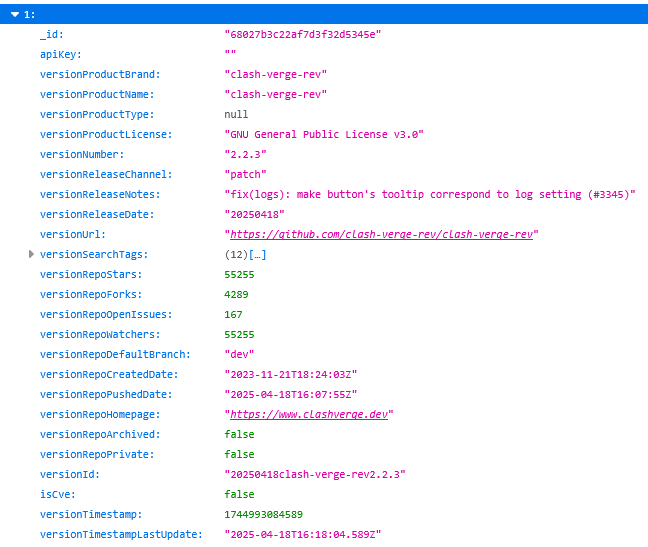Select the timestamp value 1744993084589
Image resolution: width=648 pixels, height=547 pixels.
pyautogui.click(x=263, y=514)
